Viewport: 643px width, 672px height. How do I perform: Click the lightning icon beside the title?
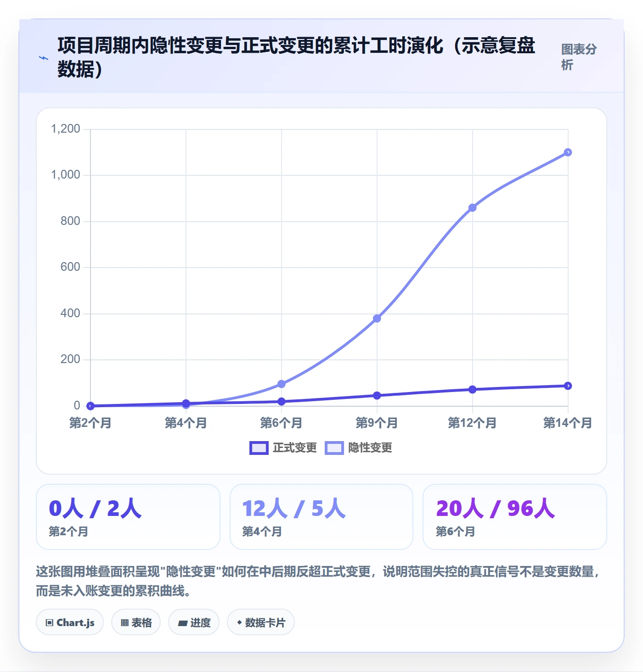(x=44, y=58)
